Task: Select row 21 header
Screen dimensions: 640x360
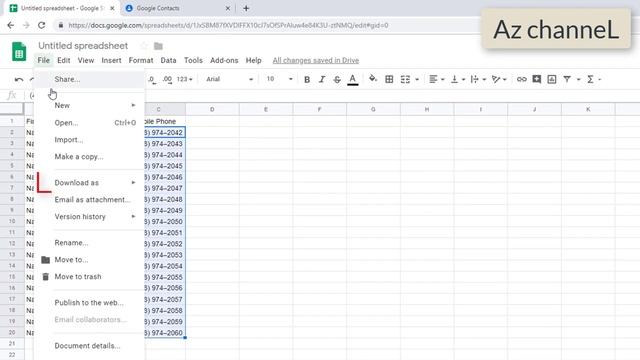Action: click(12, 344)
